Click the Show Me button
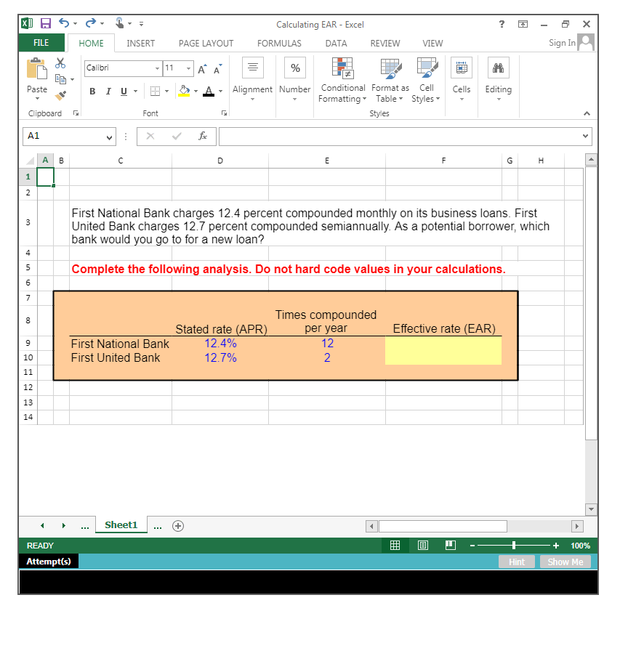Screen dimensions: 644x656 tap(566, 562)
